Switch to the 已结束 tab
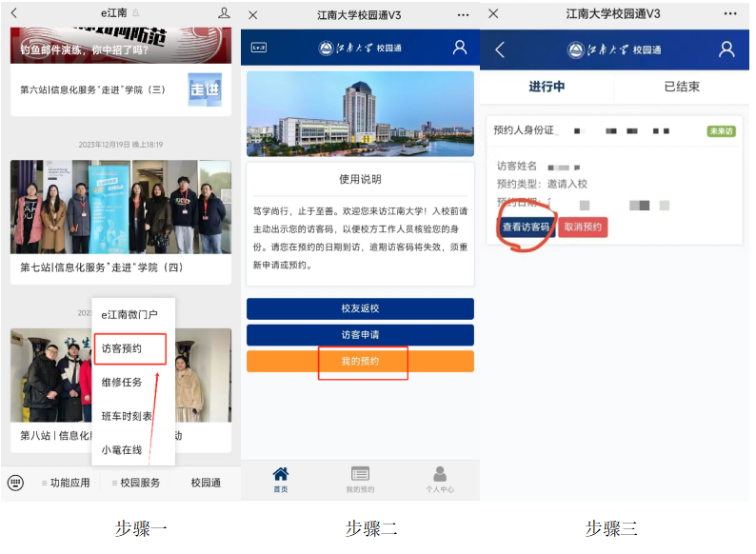The height and width of the screenshot is (554, 756). coord(681,87)
